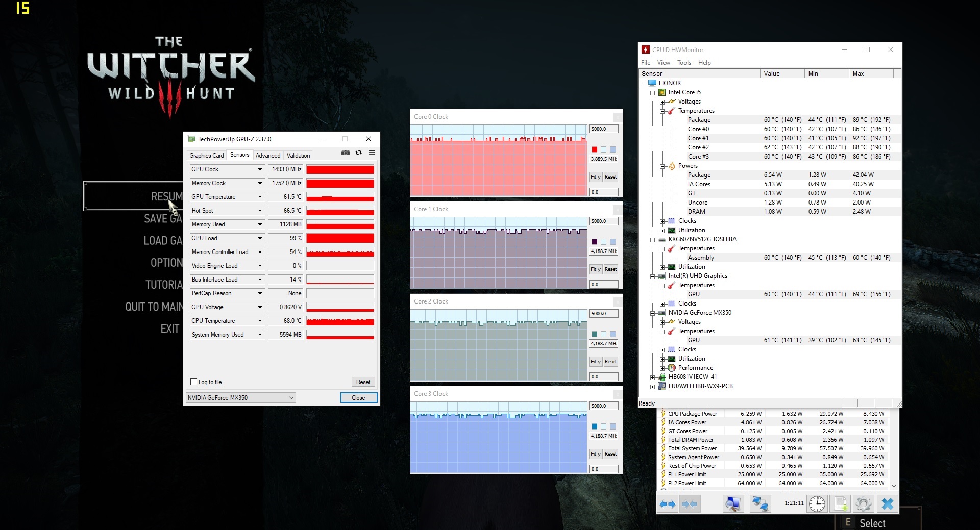Open the GPU-Z hamburger menu icon
The image size is (980, 530).
[372, 153]
